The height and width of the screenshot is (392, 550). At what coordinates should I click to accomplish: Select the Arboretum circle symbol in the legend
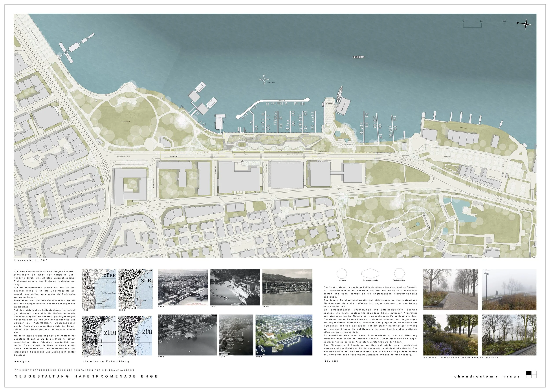342,274
